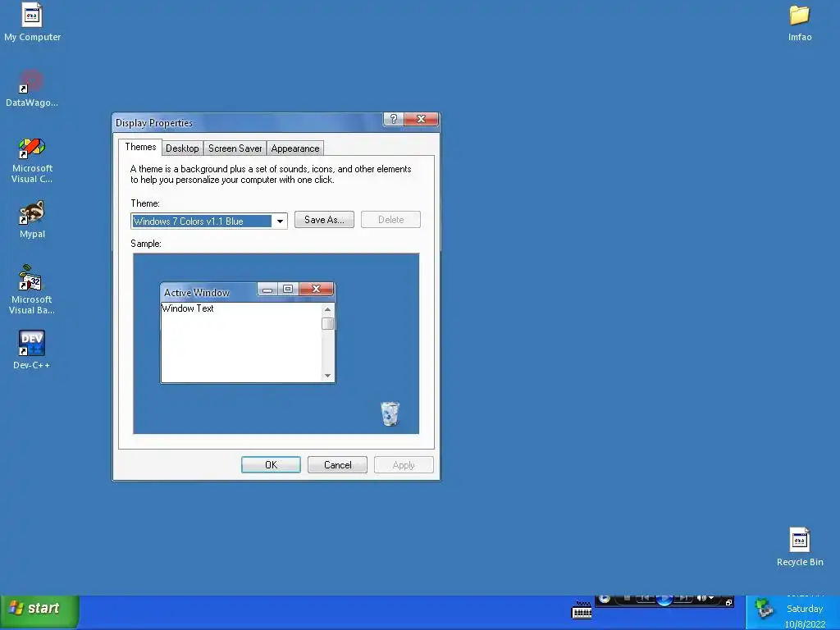Click the greyed Delete button
The width and height of the screenshot is (840, 630).
tap(390, 220)
